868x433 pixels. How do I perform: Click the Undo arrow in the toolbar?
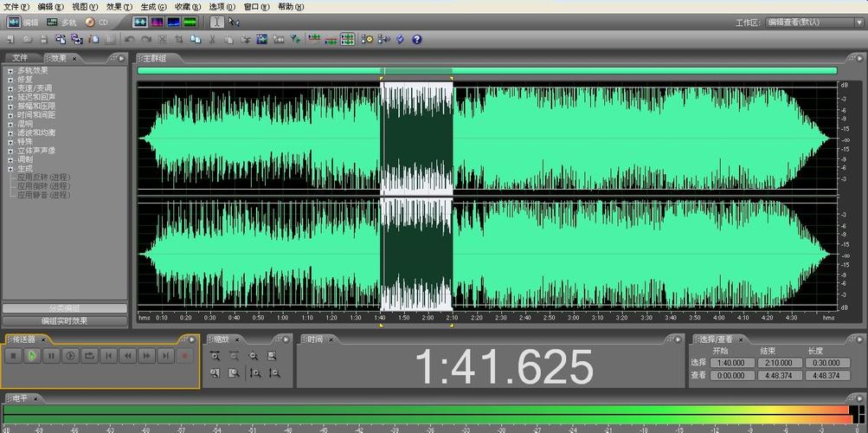[x=130, y=39]
